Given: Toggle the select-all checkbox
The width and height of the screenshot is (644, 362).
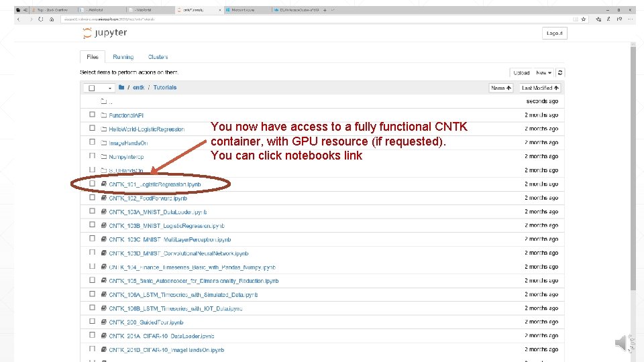Looking at the screenshot, I should pyautogui.click(x=92, y=88).
